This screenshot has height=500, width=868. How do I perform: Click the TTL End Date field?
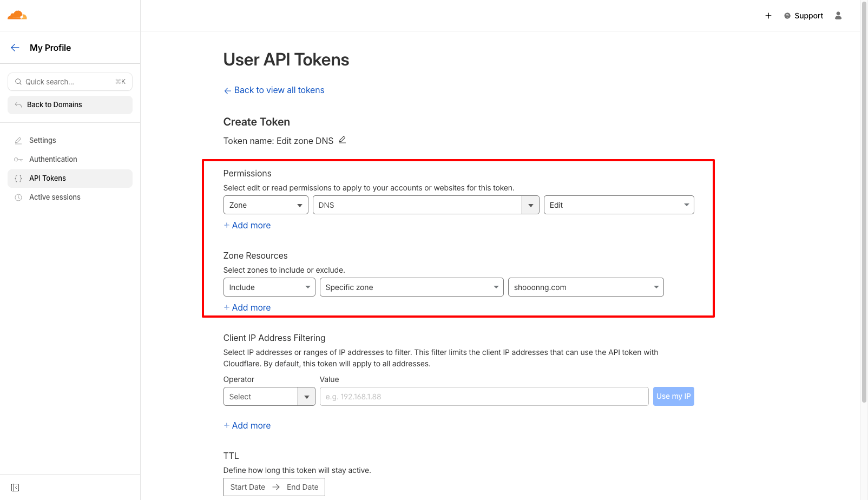coord(303,487)
